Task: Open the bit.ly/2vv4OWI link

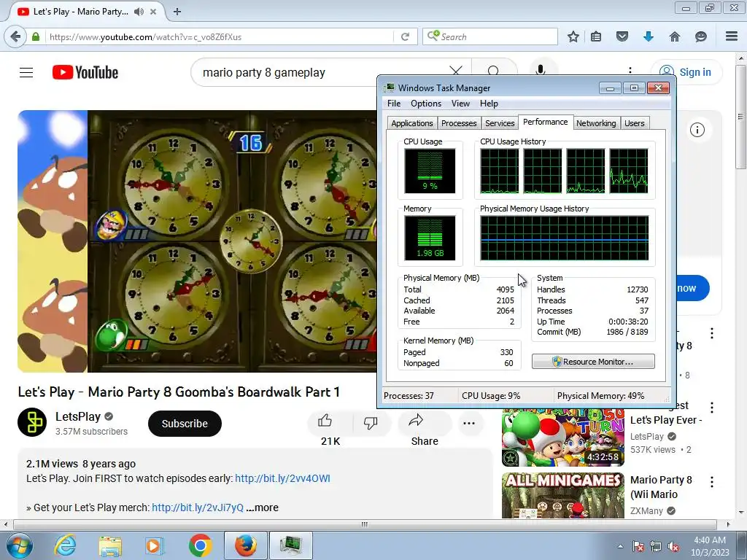Action: pyautogui.click(x=282, y=478)
